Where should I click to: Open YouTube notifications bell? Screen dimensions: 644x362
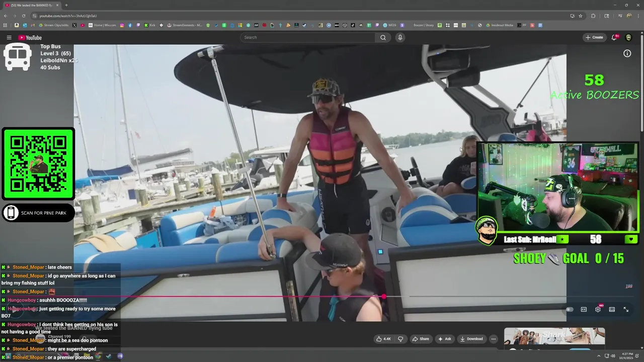coord(614,37)
